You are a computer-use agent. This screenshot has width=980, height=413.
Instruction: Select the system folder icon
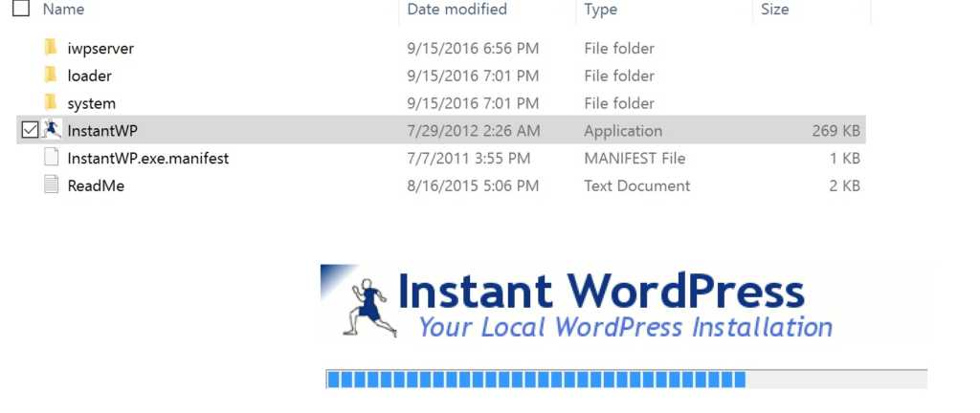click(51, 102)
